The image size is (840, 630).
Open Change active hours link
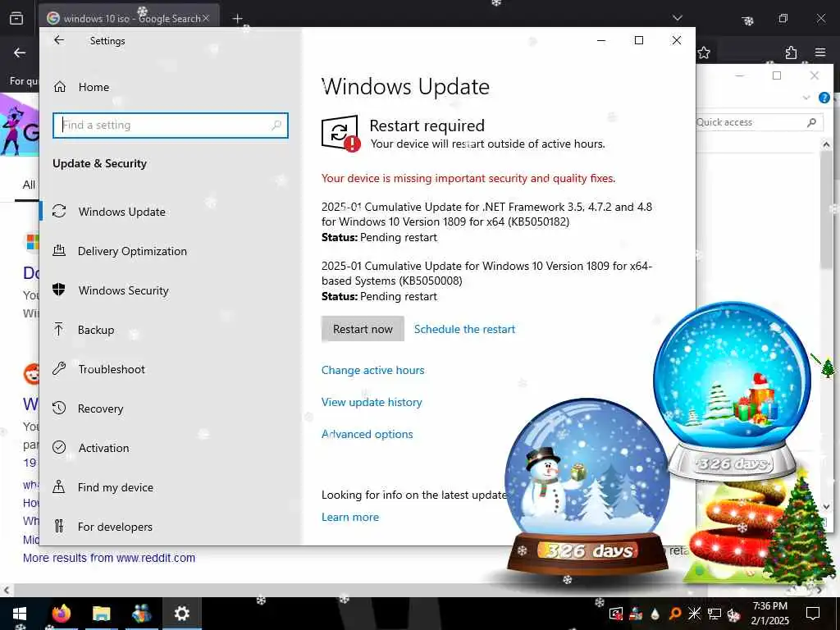373,370
